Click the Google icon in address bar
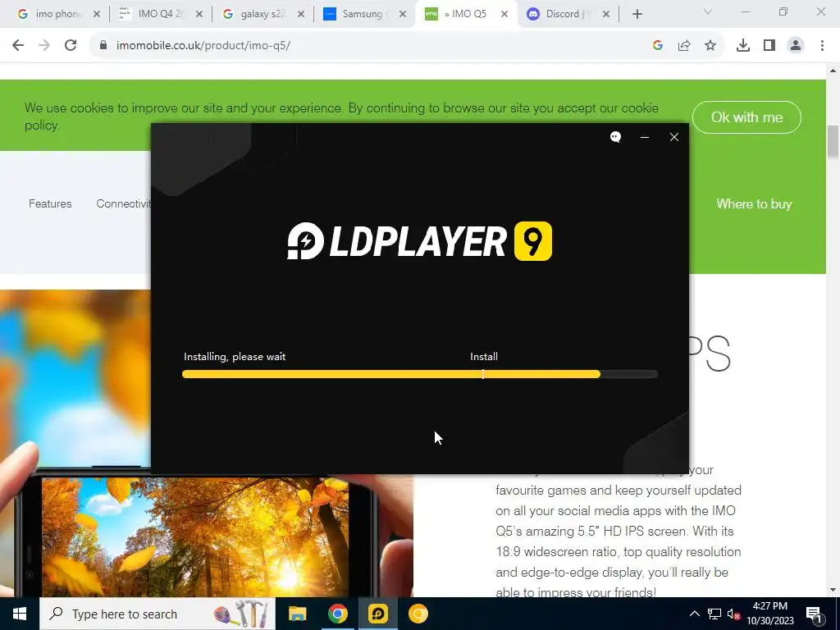 (x=658, y=46)
